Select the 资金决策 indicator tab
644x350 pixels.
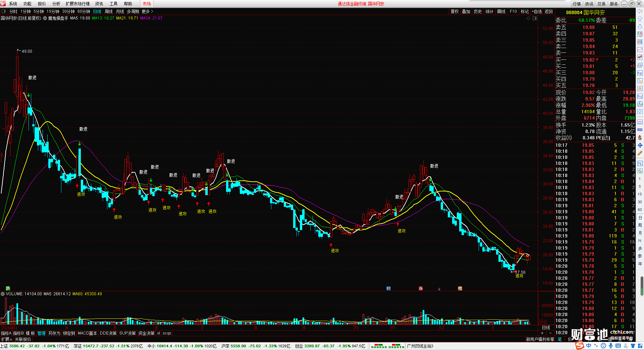click(x=146, y=333)
